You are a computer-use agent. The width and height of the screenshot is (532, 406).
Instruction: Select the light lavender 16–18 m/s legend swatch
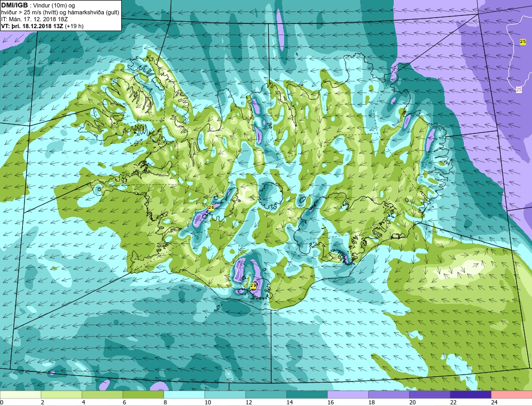click(x=348, y=395)
